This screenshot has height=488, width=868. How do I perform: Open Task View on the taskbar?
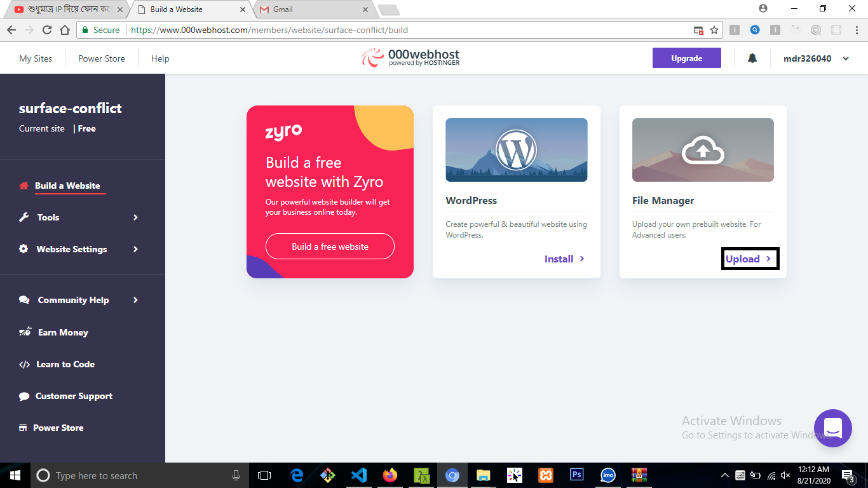click(x=264, y=475)
